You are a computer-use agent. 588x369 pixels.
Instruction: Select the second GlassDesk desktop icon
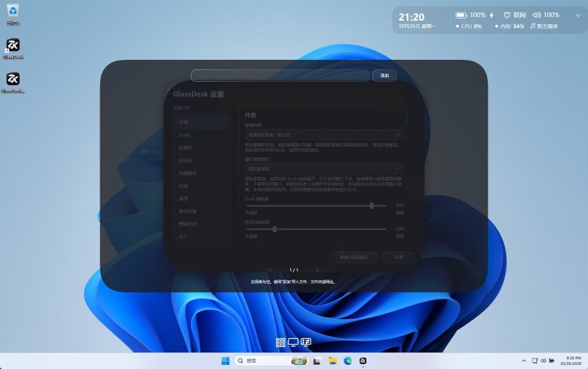13,82
